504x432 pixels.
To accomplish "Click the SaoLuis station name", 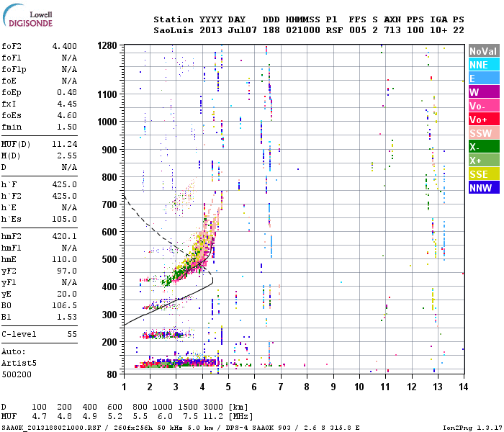I will click(174, 30).
